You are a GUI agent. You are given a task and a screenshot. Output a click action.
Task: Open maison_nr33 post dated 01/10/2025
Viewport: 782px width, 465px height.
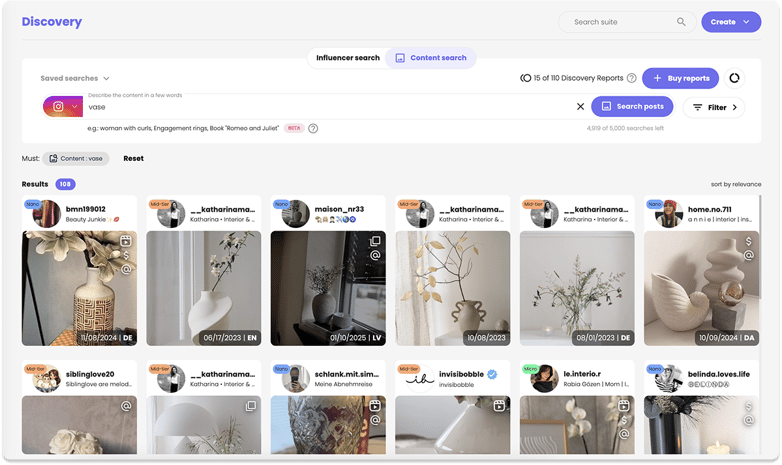[x=328, y=288]
